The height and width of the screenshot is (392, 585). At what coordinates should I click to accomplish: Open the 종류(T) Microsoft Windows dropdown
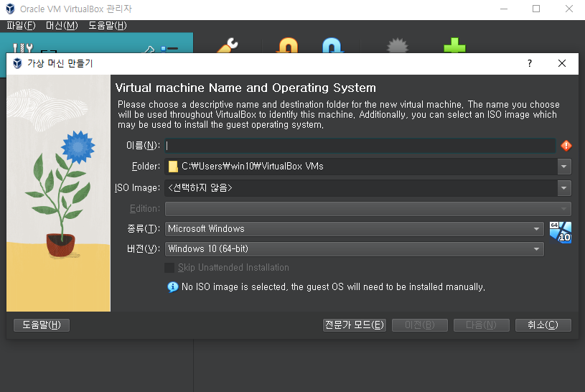click(x=355, y=229)
